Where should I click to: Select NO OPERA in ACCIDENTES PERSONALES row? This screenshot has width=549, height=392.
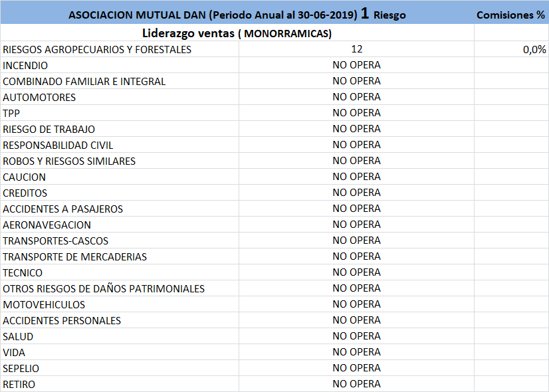356,320
